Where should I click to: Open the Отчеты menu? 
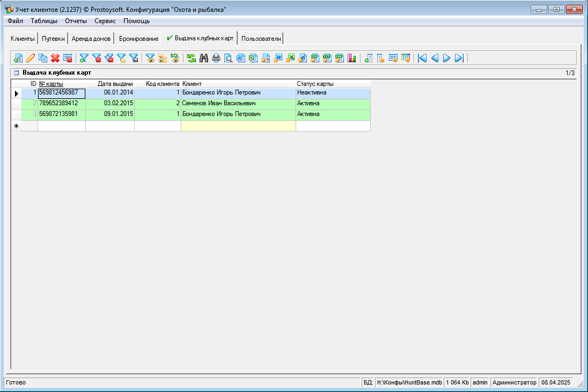tap(76, 21)
